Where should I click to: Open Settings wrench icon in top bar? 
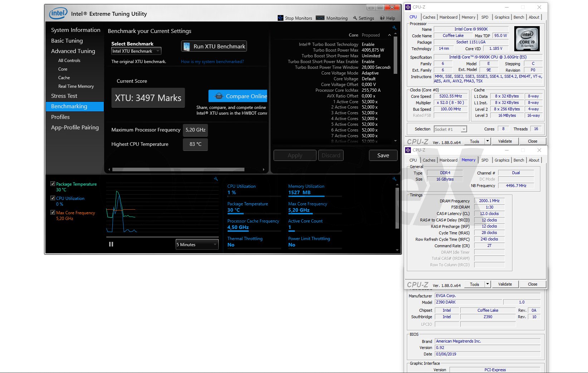(x=355, y=18)
